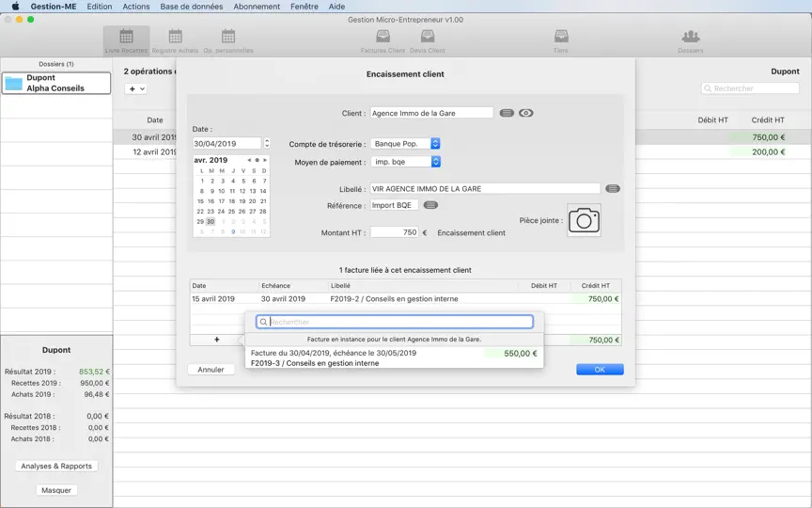Image resolution: width=812 pixels, height=508 pixels.
Task: Open the Moyen de paiement dropdown
Action: coord(405,162)
